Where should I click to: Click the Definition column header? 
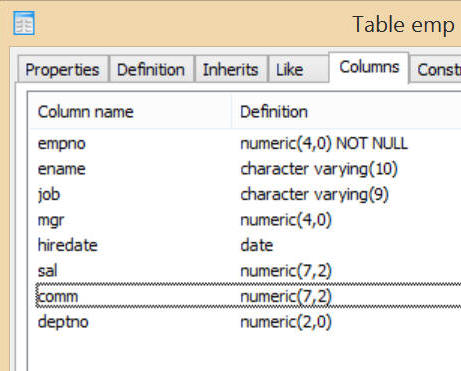coord(346,111)
